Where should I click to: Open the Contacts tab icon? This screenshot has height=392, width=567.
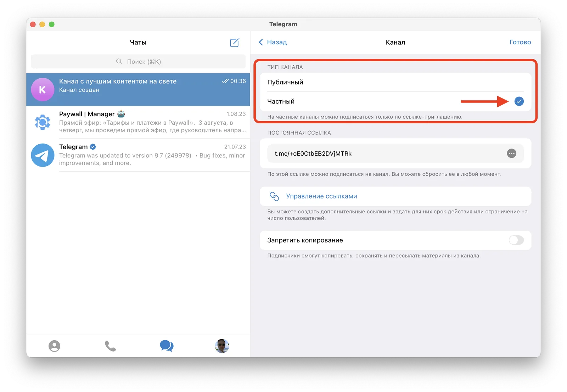click(54, 346)
